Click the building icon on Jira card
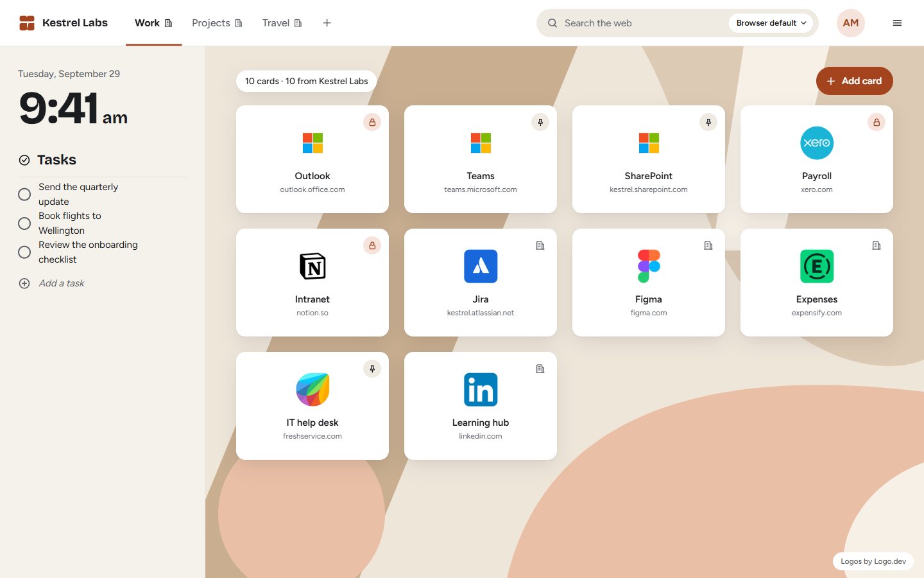The image size is (924, 578). tap(540, 245)
